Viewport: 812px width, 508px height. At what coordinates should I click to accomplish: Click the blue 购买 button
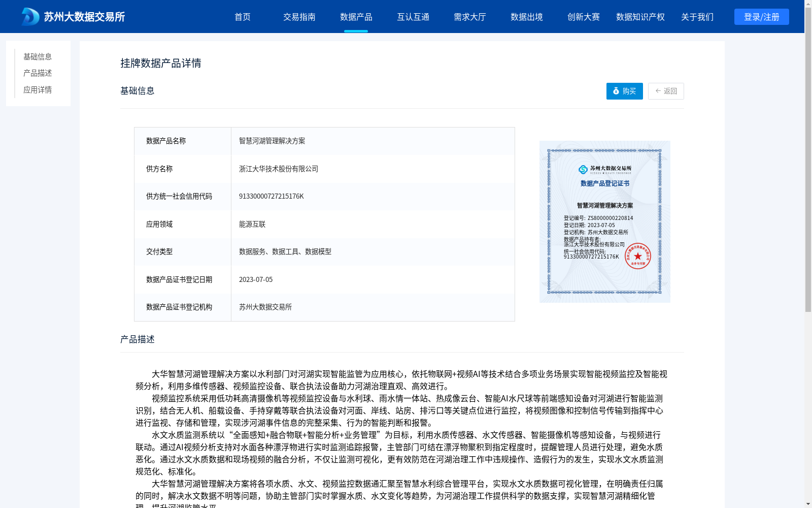click(x=625, y=91)
